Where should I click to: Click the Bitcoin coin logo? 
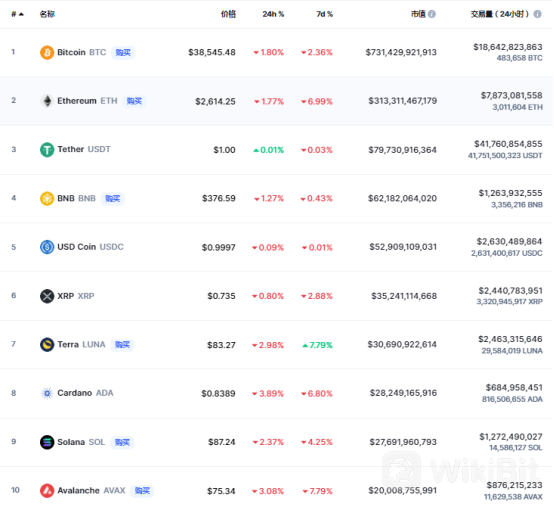pos(47,52)
